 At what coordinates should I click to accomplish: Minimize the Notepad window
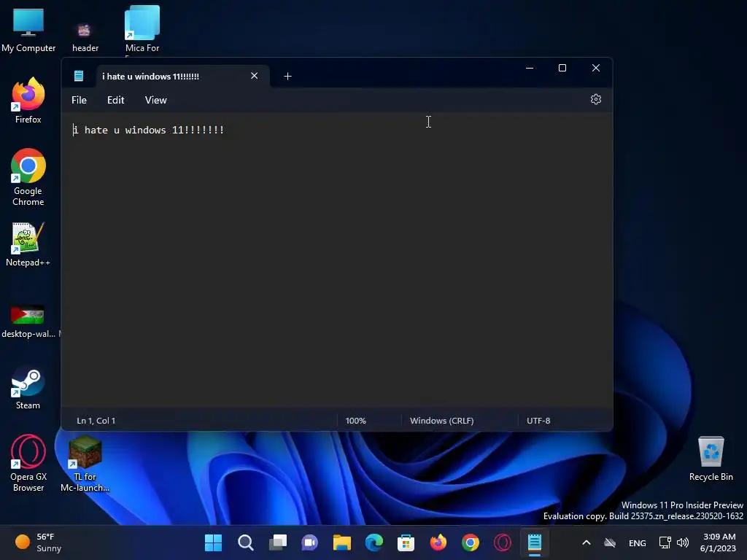[x=530, y=68]
